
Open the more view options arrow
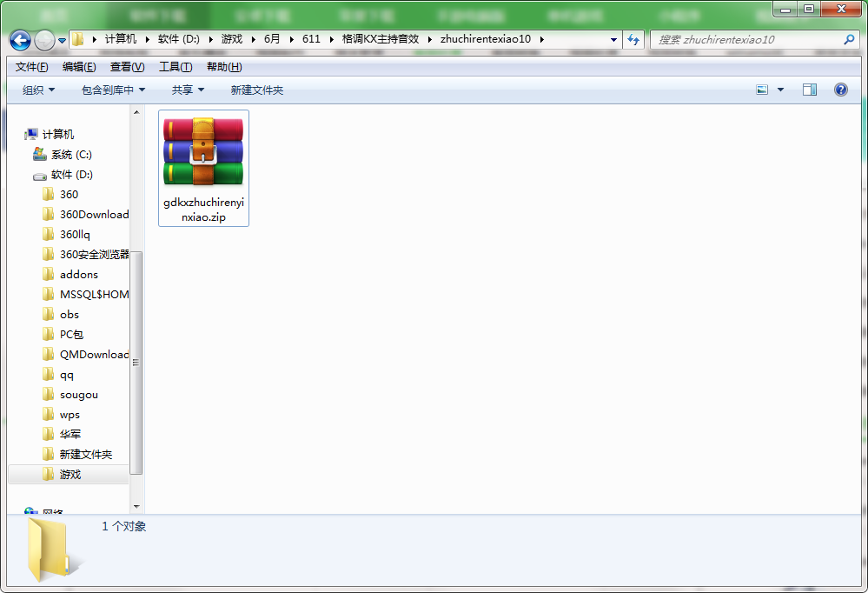coord(780,90)
